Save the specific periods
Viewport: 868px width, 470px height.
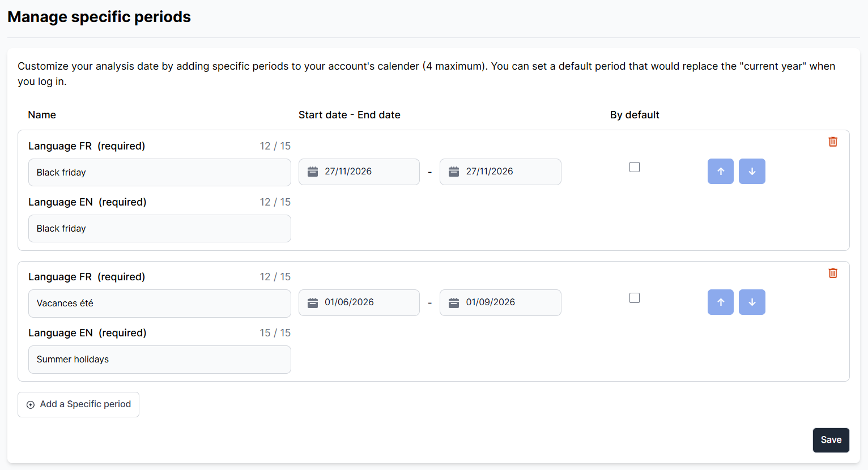click(831, 440)
